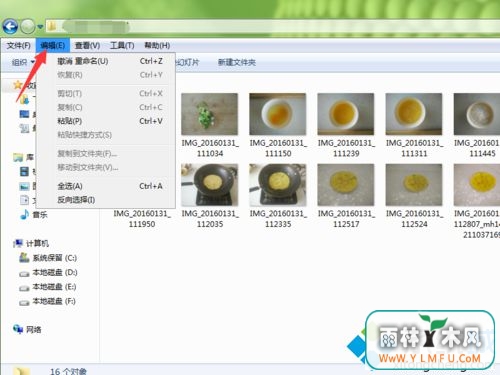Click file name IMG_20160131_111950

click(142, 219)
